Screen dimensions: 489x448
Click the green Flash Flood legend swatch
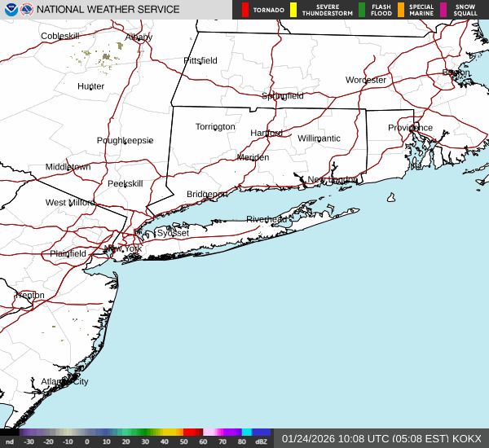click(362, 10)
